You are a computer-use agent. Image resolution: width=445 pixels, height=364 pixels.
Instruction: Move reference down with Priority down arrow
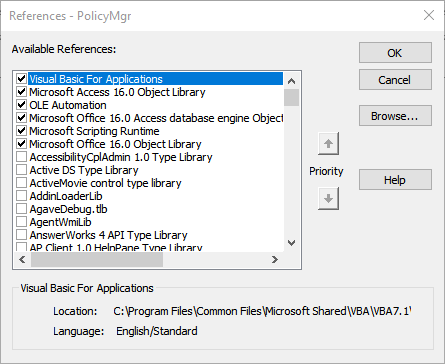[x=328, y=199]
